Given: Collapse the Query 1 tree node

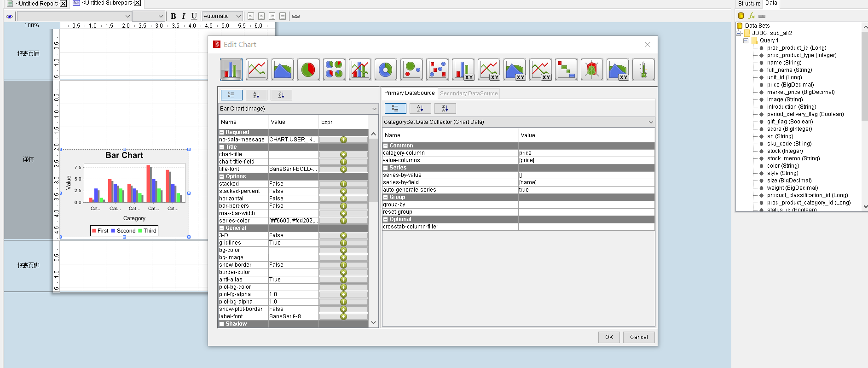Looking at the screenshot, I should coord(746,41).
